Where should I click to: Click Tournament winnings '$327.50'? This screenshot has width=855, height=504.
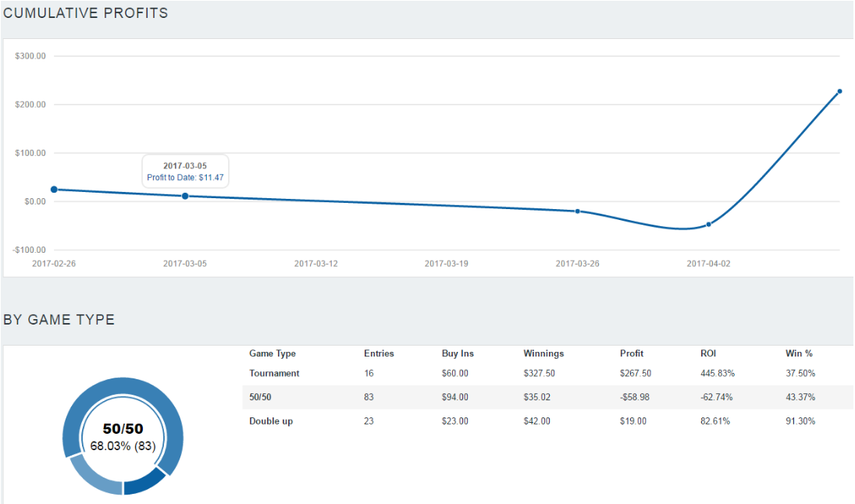540,373
